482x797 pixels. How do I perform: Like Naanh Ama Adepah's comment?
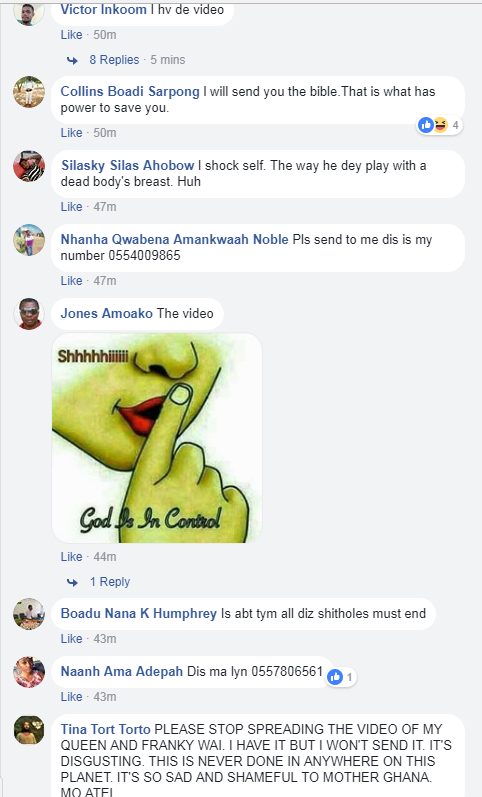click(x=71, y=697)
